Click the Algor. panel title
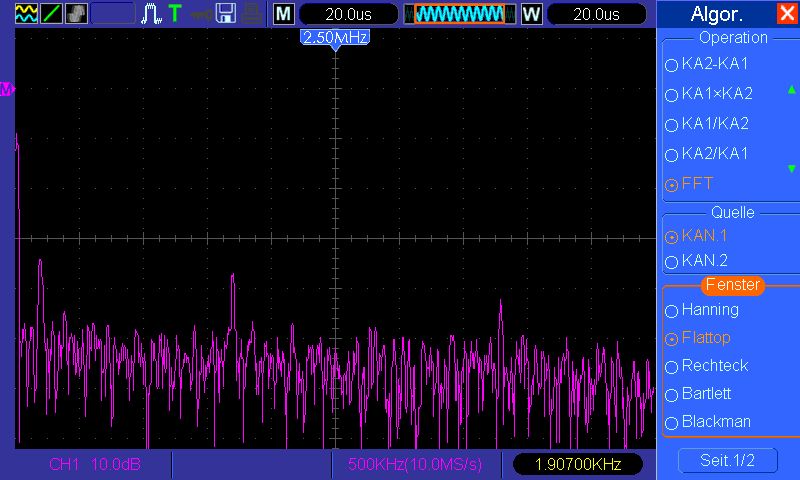The image size is (800, 480). pyautogui.click(x=716, y=14)
